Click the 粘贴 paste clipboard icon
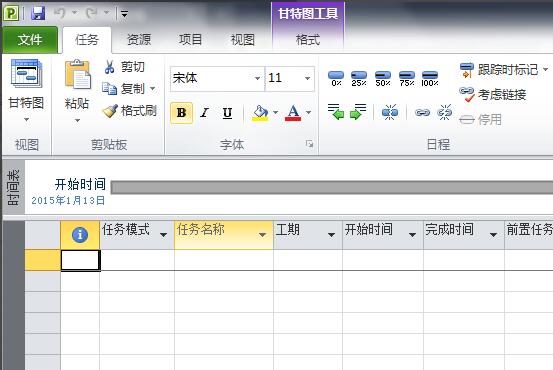This screenshot has height=370, width=553. point(78,74)
